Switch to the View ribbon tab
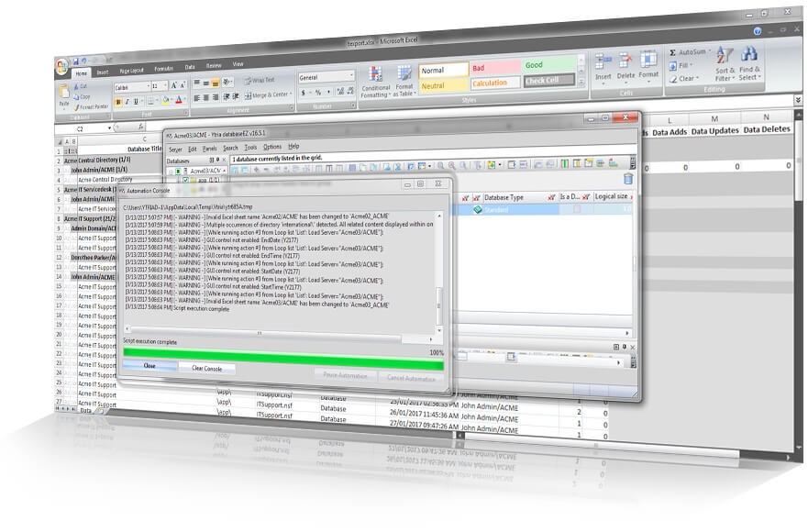Image resolution: width=808 pixels, height=532 pixels. (238, 64)
